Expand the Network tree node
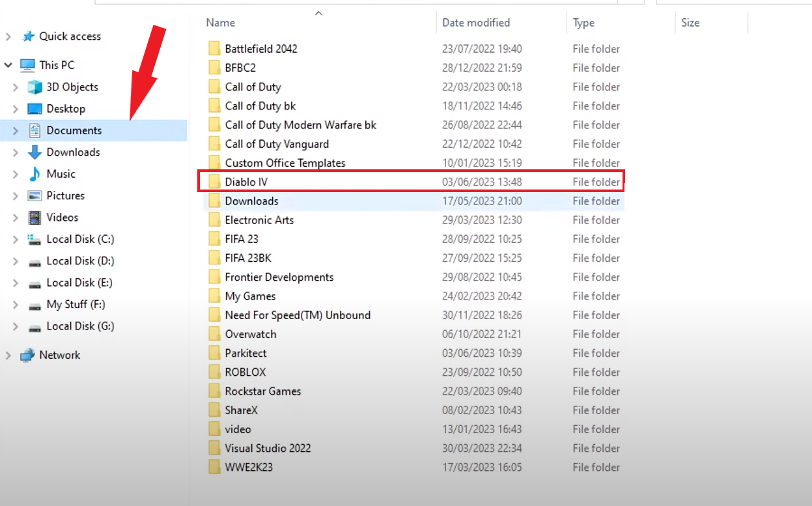The height and width of the screenshot is (506, 812). 8,356
